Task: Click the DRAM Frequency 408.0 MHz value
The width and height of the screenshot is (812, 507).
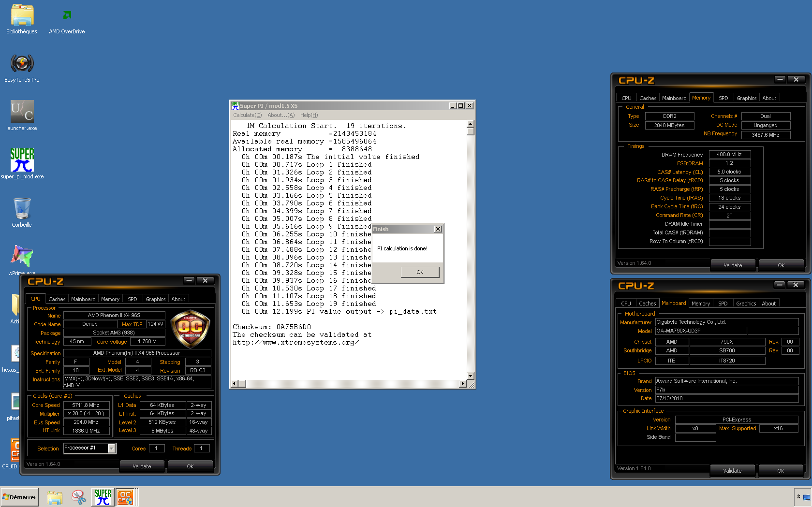Action: tap(729, 155)
